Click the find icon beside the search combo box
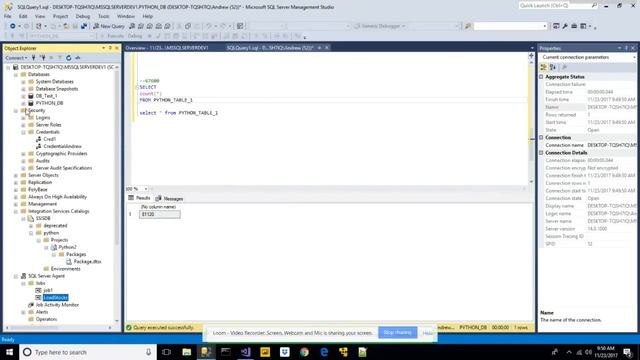This screenshot has height=360, width=640. click(x=468, y=26)
